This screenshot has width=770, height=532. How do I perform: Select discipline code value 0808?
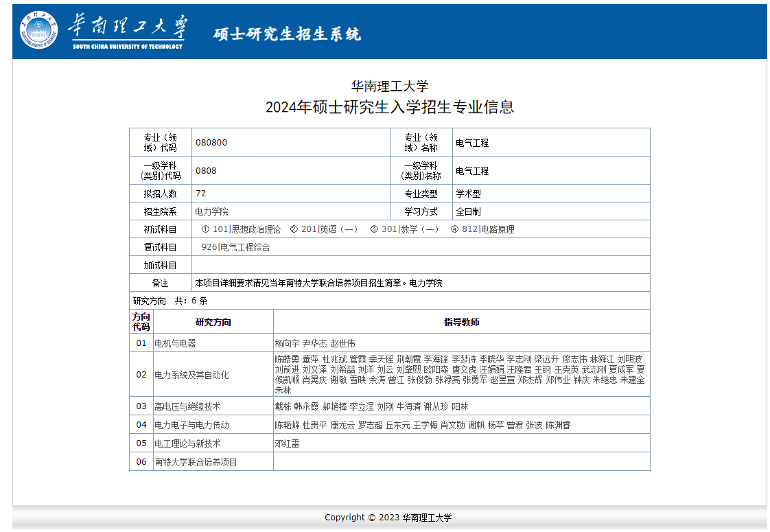click(x=206, y=170)
